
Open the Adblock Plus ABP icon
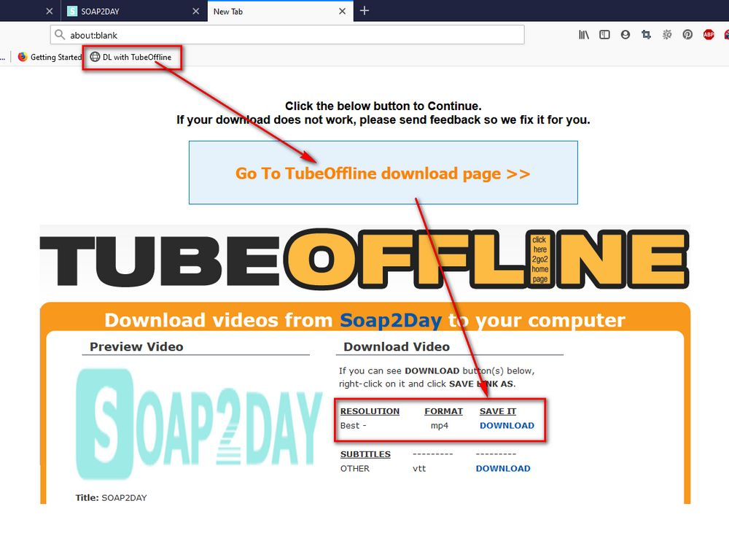point(709,35)
